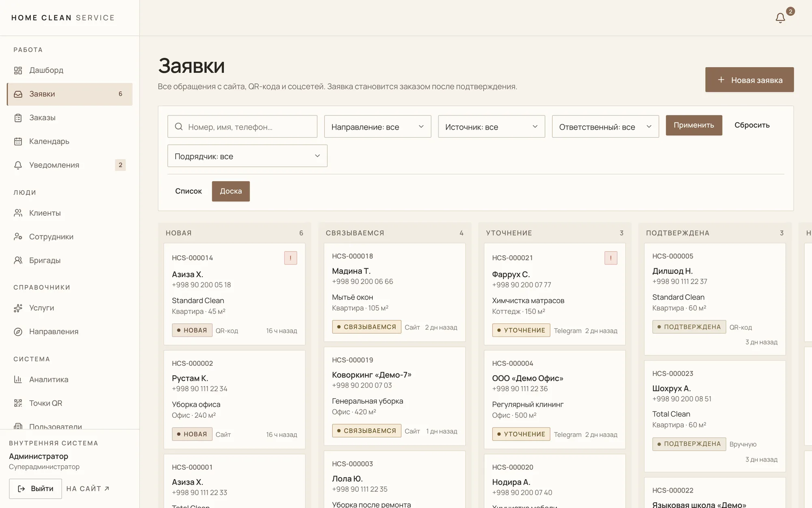This screenshot has height=508, width=812.
Task: Click the НА САЙТ link
Action: [88, 489]
